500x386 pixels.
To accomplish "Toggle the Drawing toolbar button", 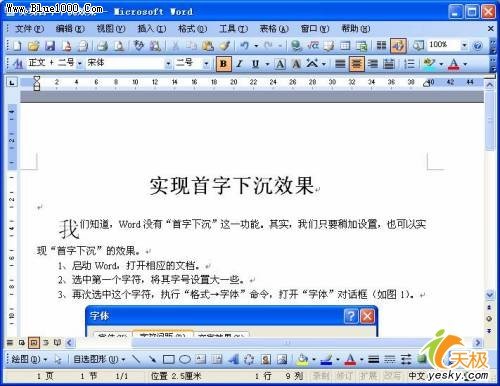I will 398,46.
